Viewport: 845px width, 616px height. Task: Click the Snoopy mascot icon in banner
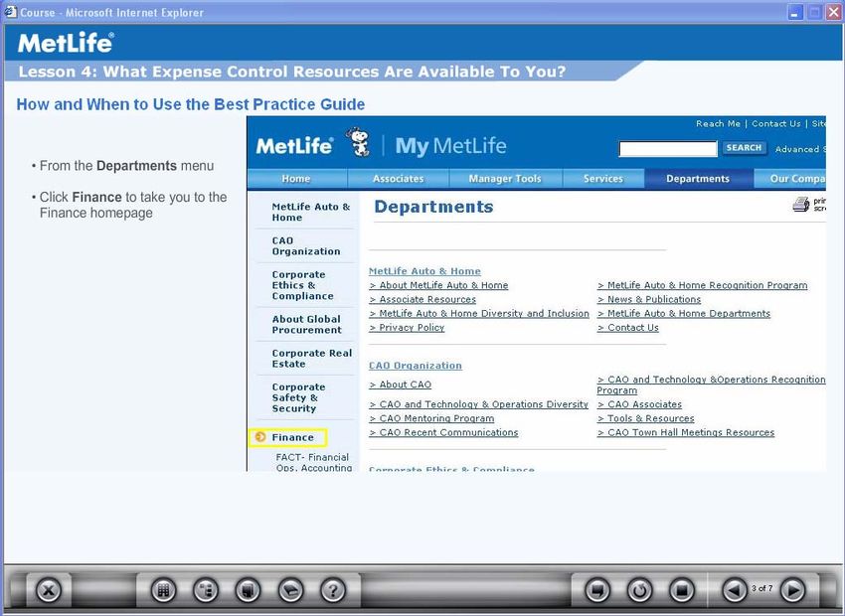pyautogui.click(x=360, y=143)
